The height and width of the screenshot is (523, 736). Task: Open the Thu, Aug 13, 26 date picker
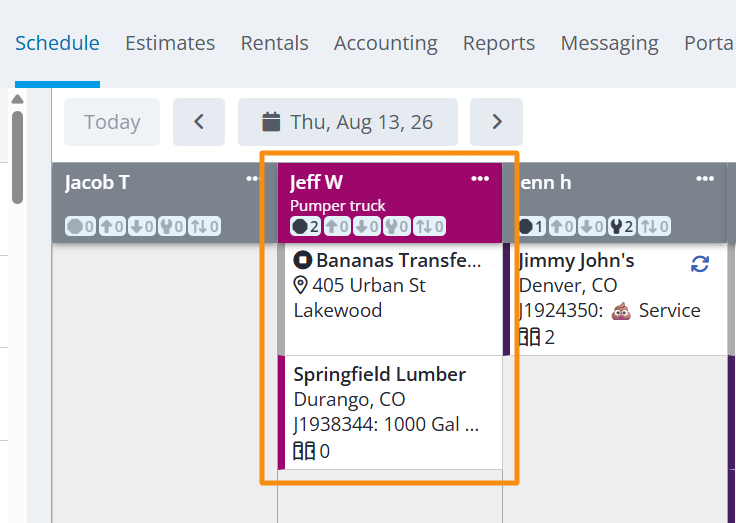tap(348, 122)
